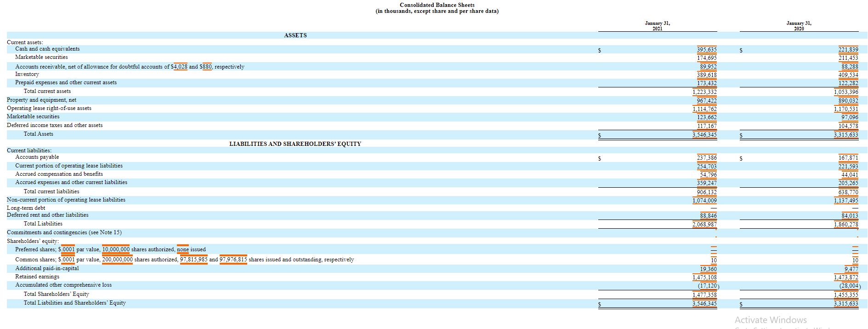
Task: Click 3,546,345 in the Total Assets row
Action: pyautogui.click(x=704, y=135)
